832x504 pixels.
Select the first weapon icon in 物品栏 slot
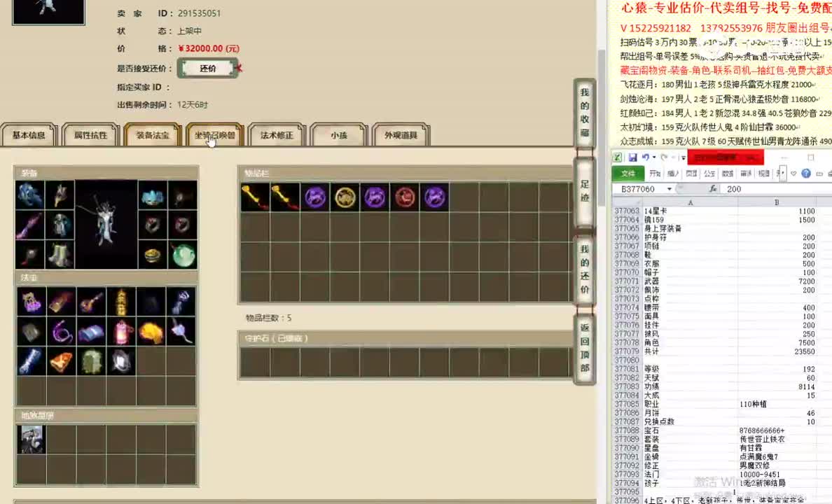[x=254, y=197]
